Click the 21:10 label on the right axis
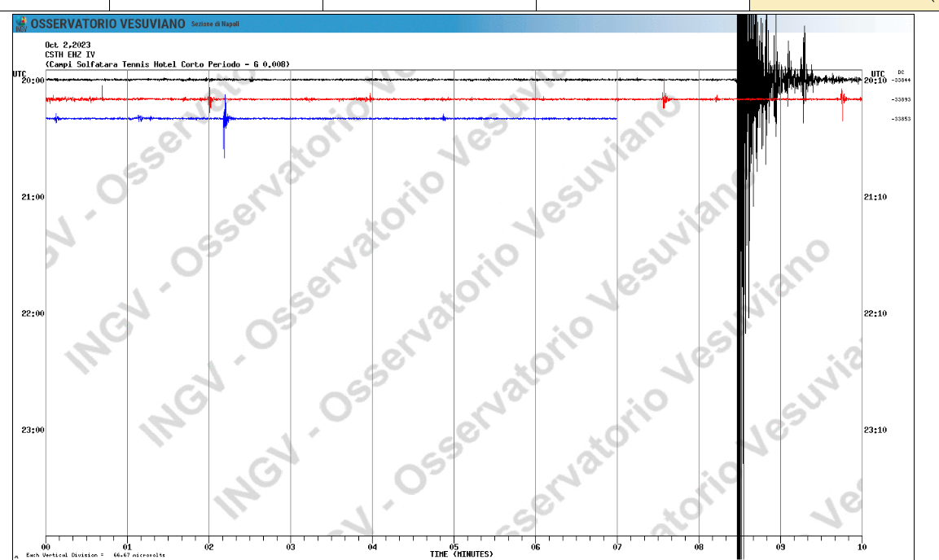This screenshot has height=560, width=939. click(875, 197)
